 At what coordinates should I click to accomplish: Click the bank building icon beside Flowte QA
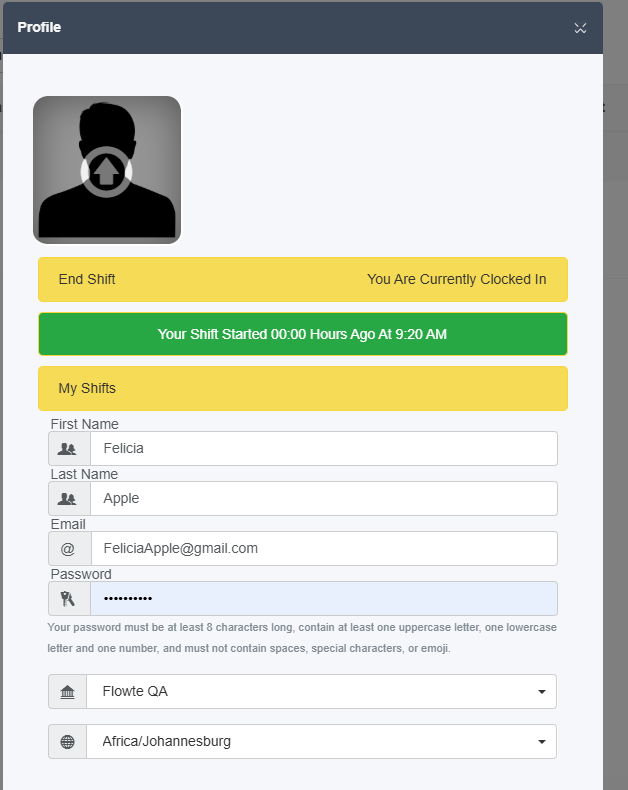tap(68, 692)
